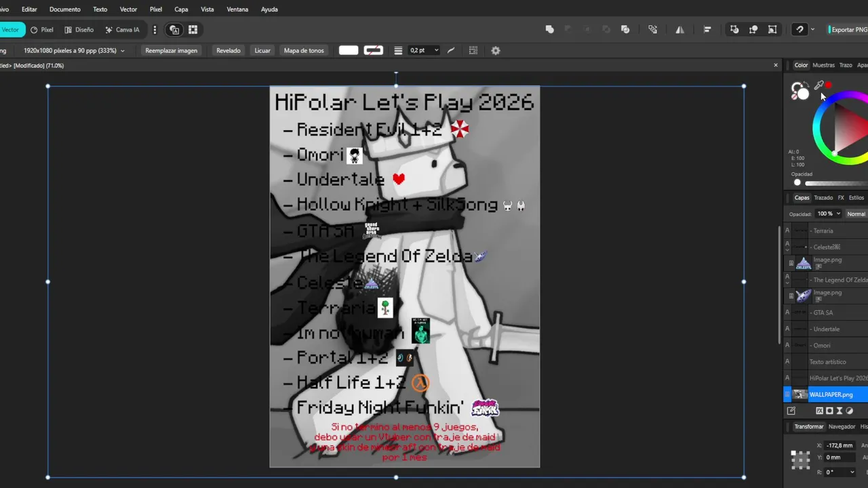This screenshot has height=488, width=868.
Task: Click the Revelado button
Action: pos(229,50)
